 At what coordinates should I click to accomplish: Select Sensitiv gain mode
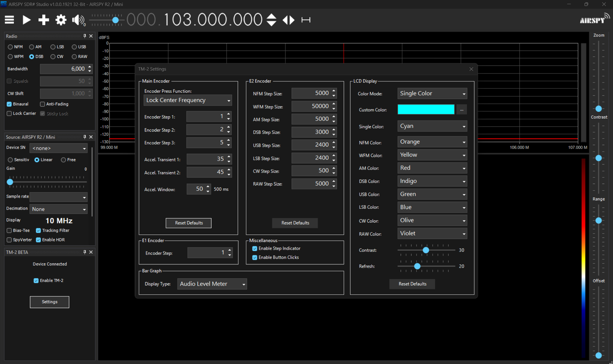coord(18,160)
